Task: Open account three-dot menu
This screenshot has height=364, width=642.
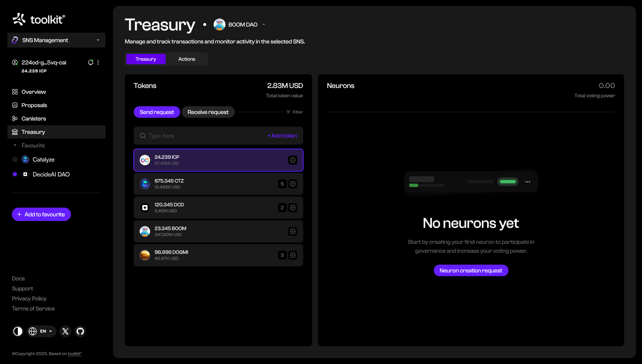Action: point(98,62)
